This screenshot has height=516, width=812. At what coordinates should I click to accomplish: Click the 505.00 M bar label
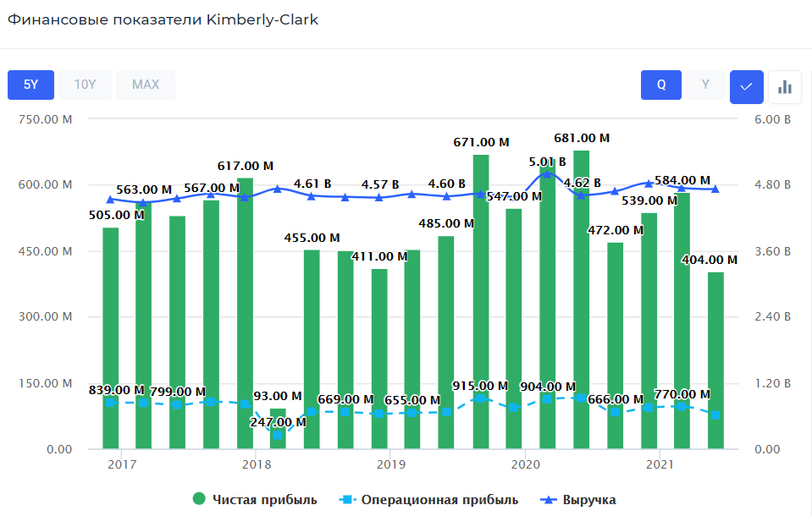[x=117, y=215]
